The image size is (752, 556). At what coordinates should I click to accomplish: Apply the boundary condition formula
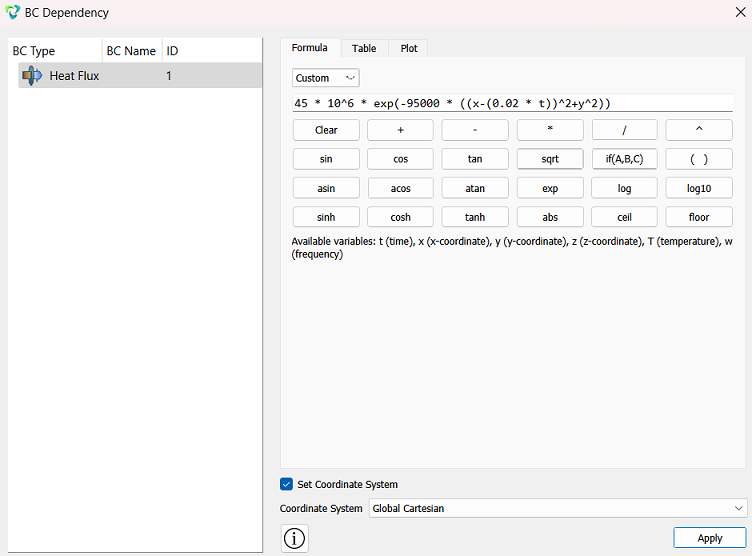point(709,538)
